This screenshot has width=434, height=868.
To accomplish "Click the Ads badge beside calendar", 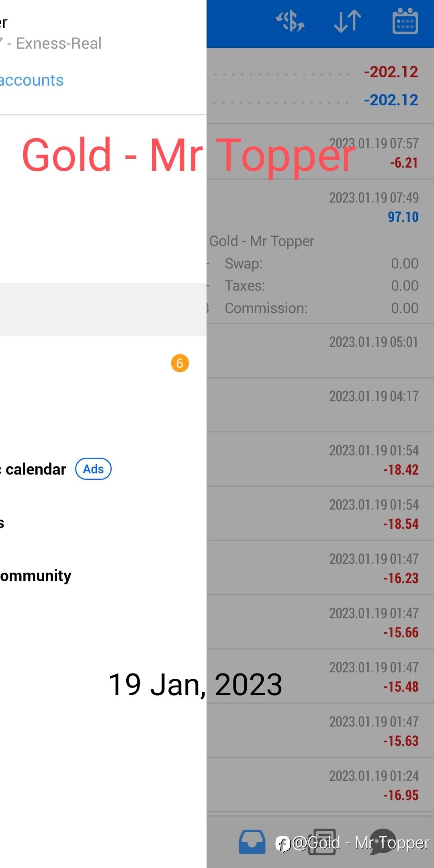I will 93,469.
